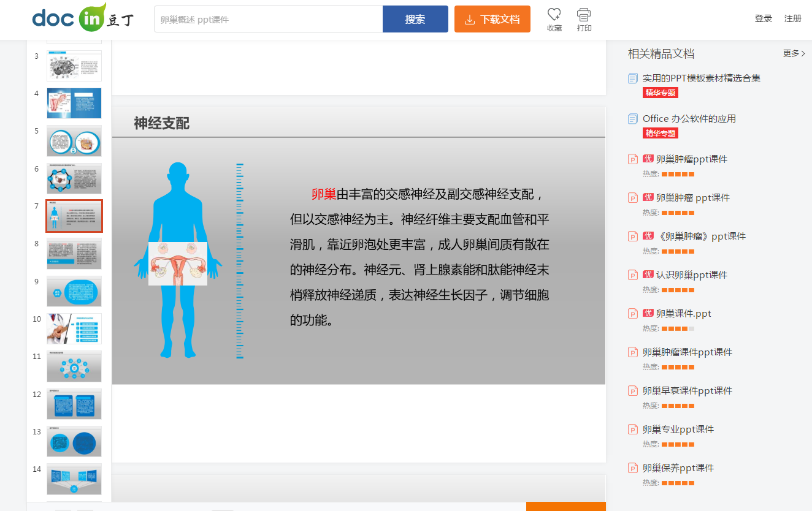Click the blue 搜索 search button
812x511 pixels.
(x=415, y=19)
